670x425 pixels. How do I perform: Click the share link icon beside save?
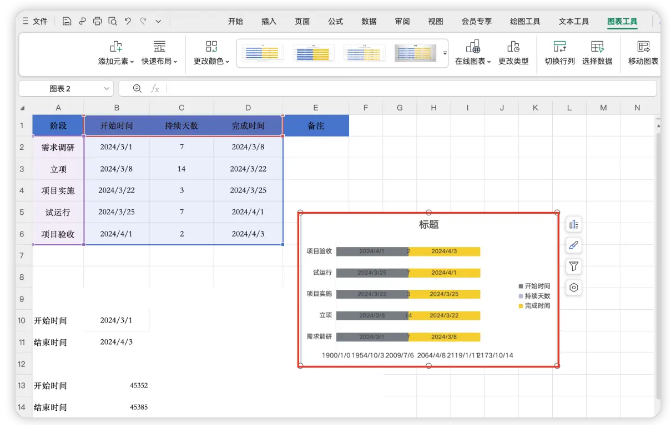point(82,21)
